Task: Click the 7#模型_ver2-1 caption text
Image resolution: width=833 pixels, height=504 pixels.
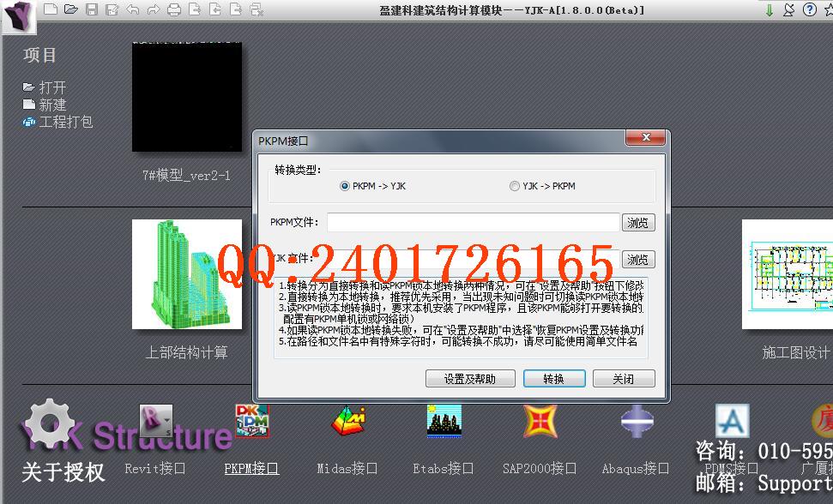Action: [186, 176]
